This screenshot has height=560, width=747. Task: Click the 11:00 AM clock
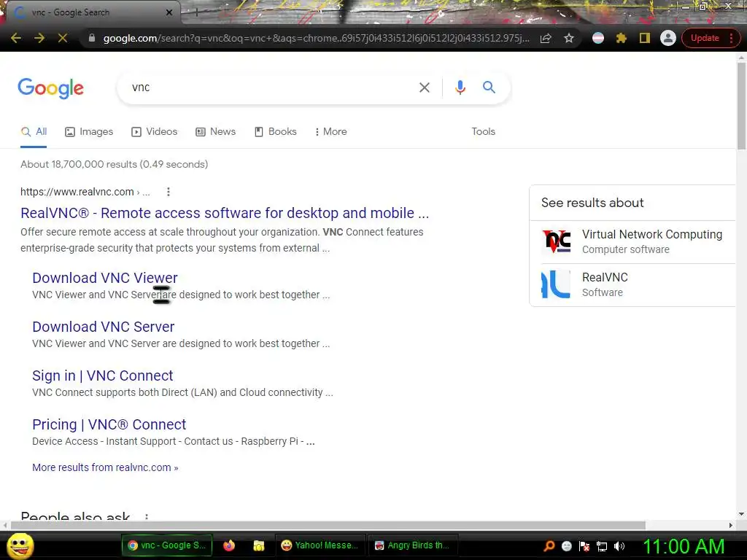click(x=684, y=546)
